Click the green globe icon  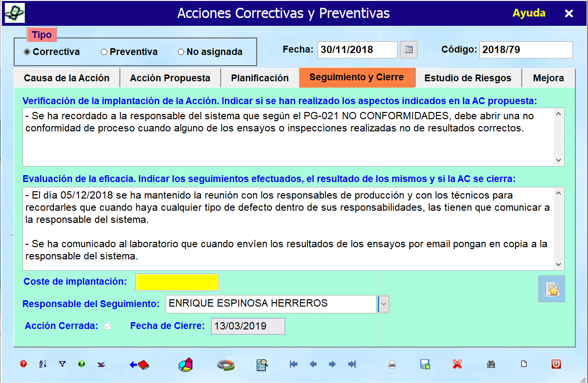pyautogui.click(x=81, y=364)
